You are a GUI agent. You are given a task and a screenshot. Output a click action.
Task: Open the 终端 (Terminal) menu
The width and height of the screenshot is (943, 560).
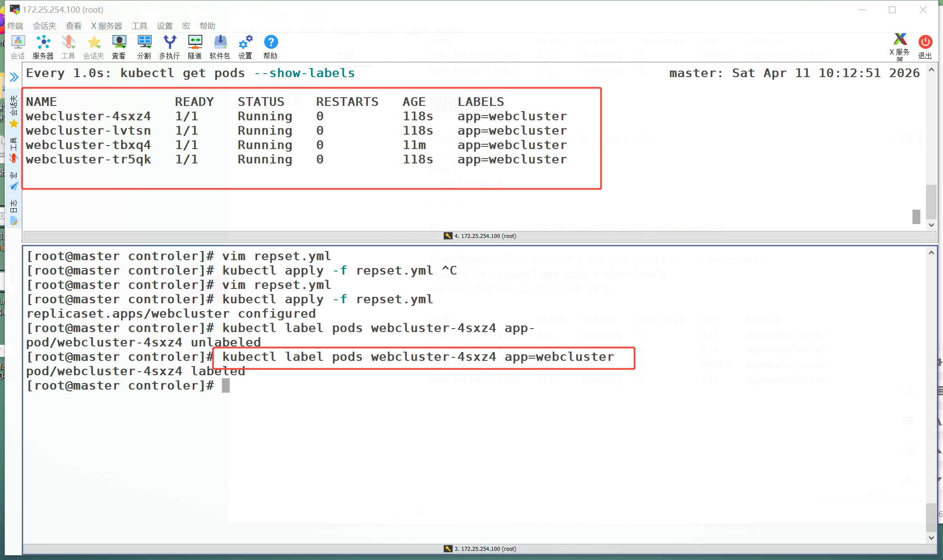[x=15, y=26]
